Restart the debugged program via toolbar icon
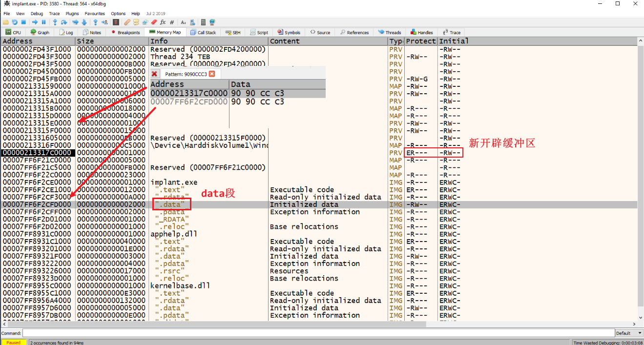This screenshot has width=644, height=345. pos(14,22)
